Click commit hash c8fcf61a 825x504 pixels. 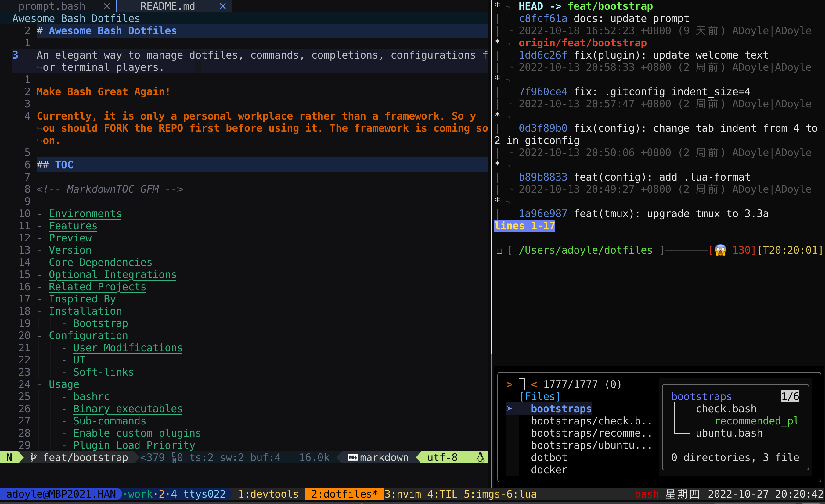point(543,19)
